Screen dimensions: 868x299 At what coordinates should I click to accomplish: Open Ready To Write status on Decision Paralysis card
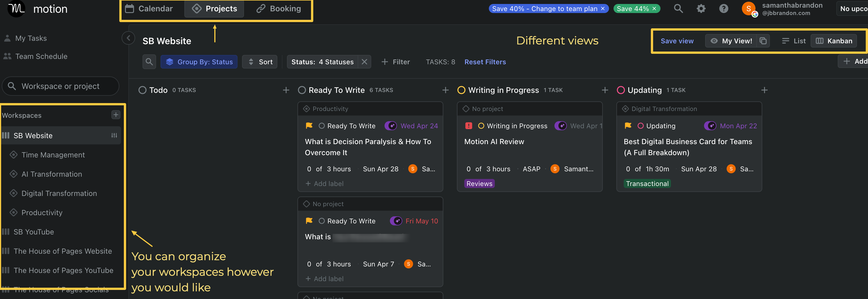[x=347, y=126]
